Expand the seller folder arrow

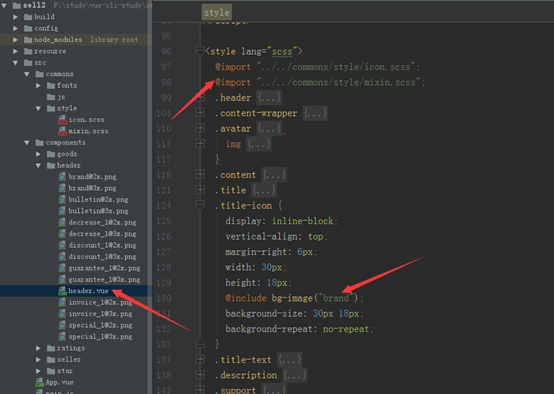(x=38, y=359)
